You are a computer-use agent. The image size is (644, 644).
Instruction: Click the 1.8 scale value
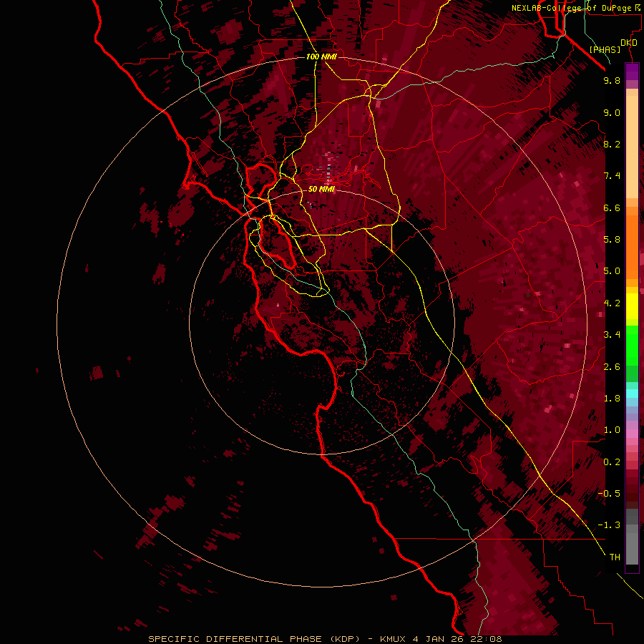(612, 399)
